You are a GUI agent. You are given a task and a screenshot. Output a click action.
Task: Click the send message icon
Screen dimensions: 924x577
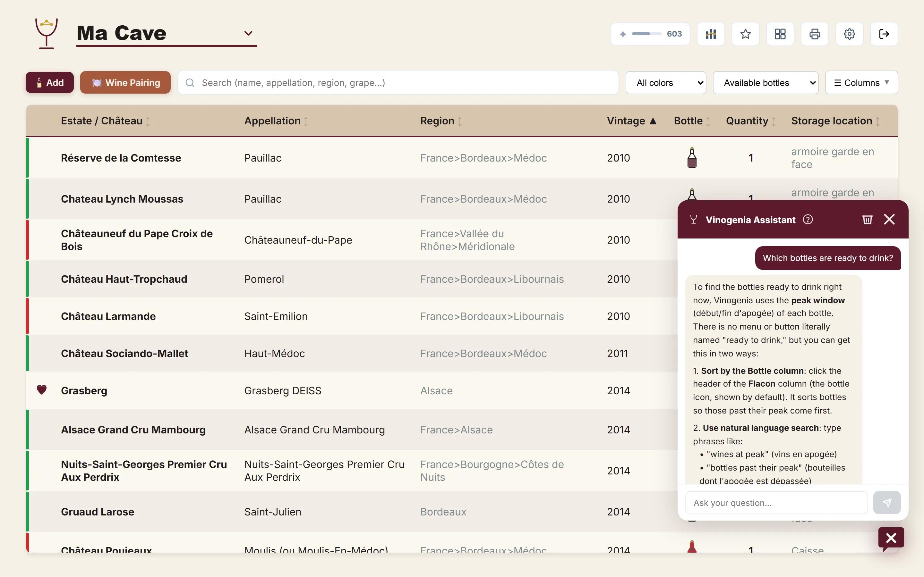pyautogui.click(x=886, y=503)
